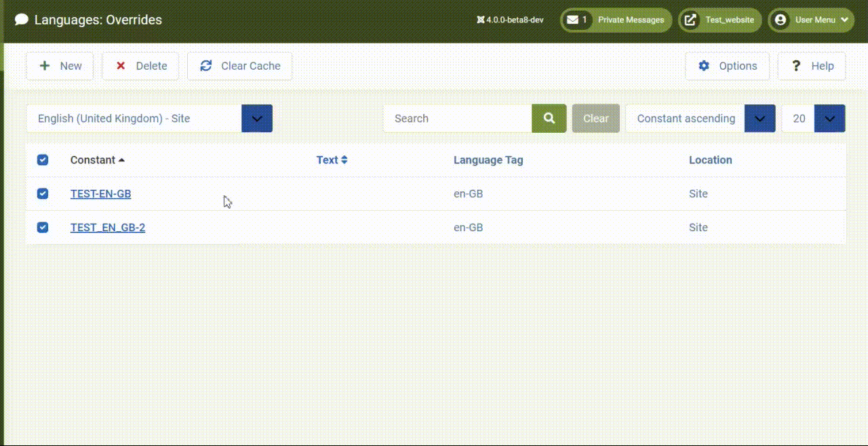Click the magnifier search button
The image size is (868, 446).
point(549,118)
